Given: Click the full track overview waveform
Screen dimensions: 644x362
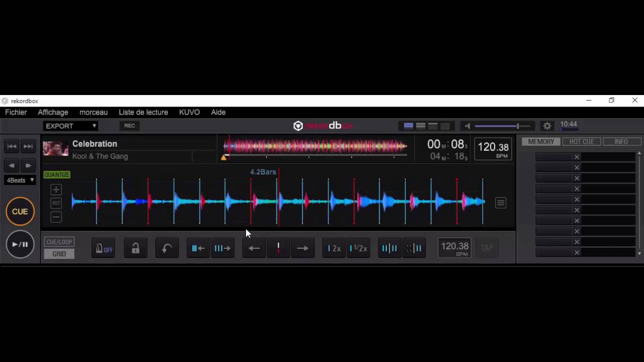Looking at the screenshot, I should 315,147.
